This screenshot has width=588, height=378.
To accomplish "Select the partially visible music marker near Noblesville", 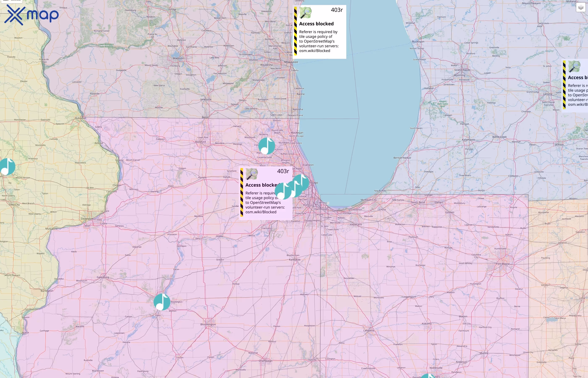I will [x=428, y=376].
